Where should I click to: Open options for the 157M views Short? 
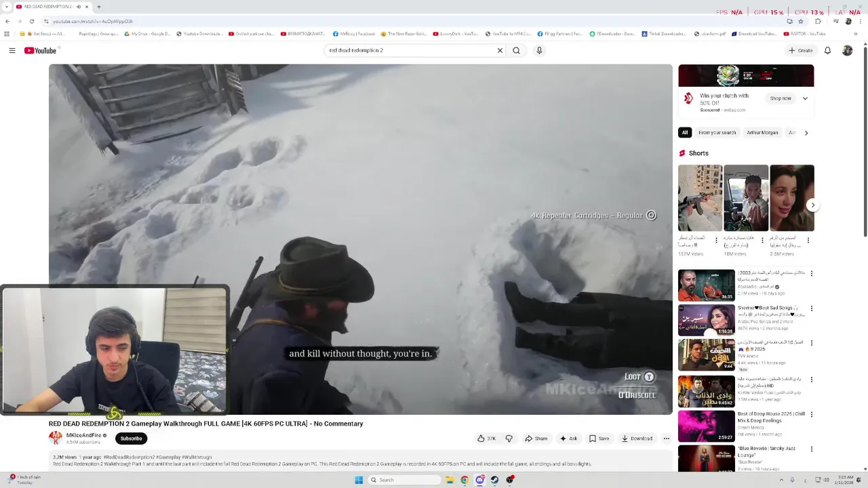716,240
